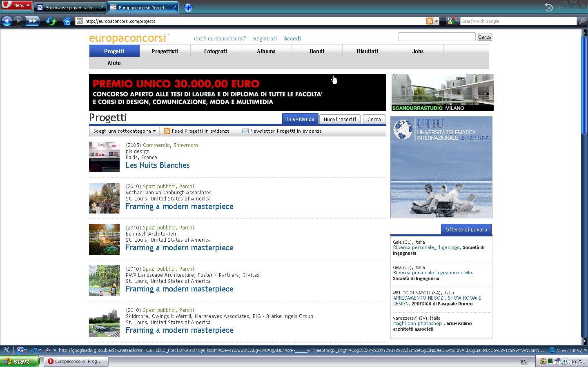Open the Offerte di Lavoro tab
This screenshot has width=588, height=367.
[x=466, y=229]
